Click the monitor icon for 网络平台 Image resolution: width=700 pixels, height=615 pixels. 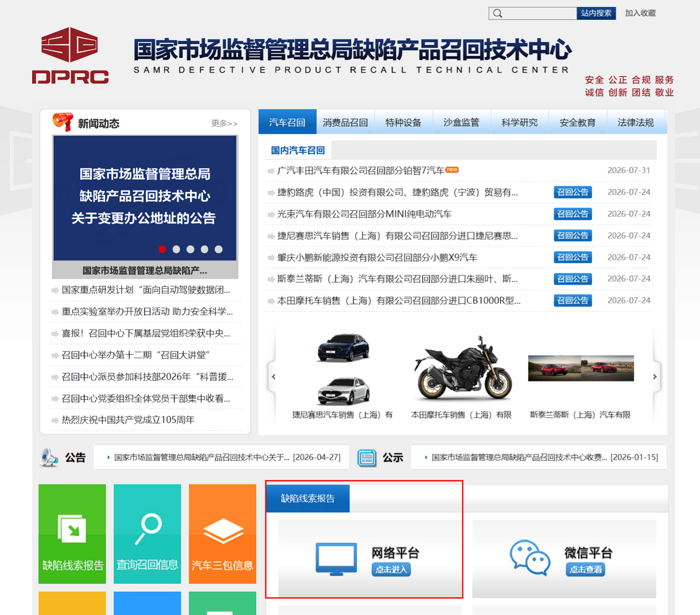pyautogui.click(x=336, y=559)
